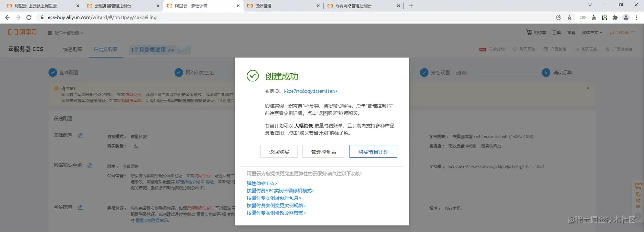Open 产品价格 in the top toolbar

[555, 49]
